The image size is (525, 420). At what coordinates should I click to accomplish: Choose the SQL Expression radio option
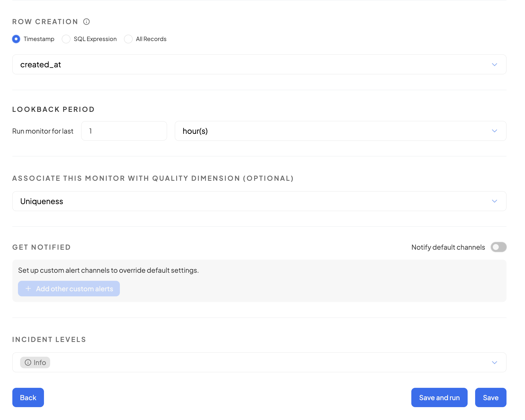[x=66, y=39]
